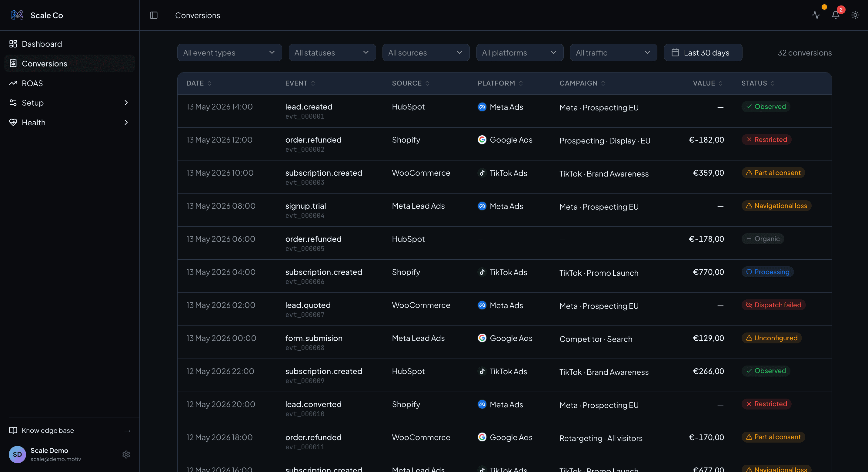This screenshot has height=472, width=868.
Task: Sort table by EVENT column
Action: [300, 83]
